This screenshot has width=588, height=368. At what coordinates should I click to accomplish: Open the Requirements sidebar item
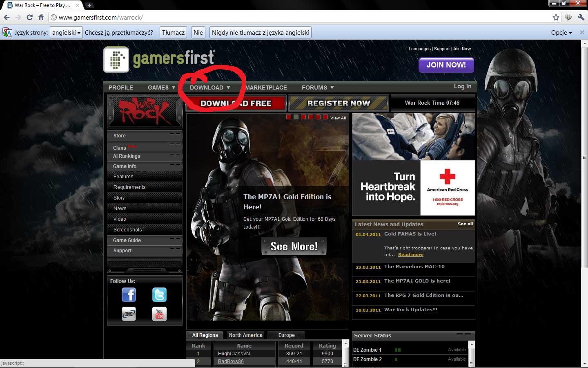tap(145, 187)
